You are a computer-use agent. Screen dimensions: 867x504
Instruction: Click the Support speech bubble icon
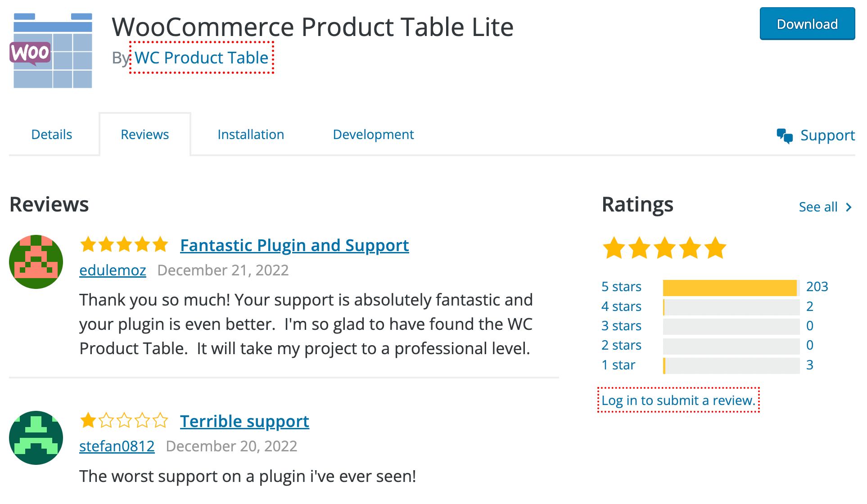click(x=784, y=135)
